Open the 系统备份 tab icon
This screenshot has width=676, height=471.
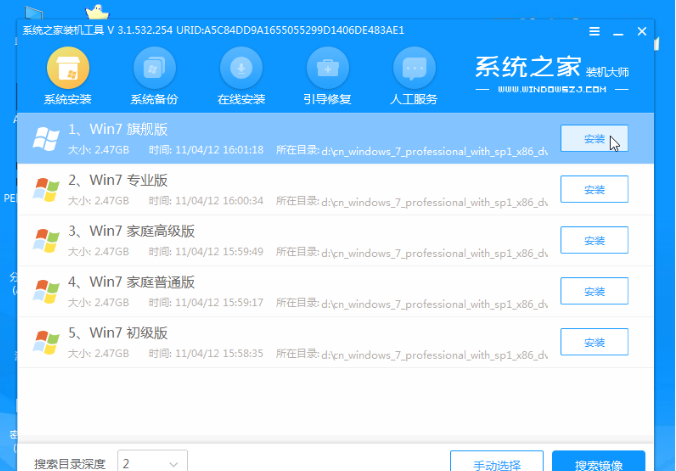point(154,68)
